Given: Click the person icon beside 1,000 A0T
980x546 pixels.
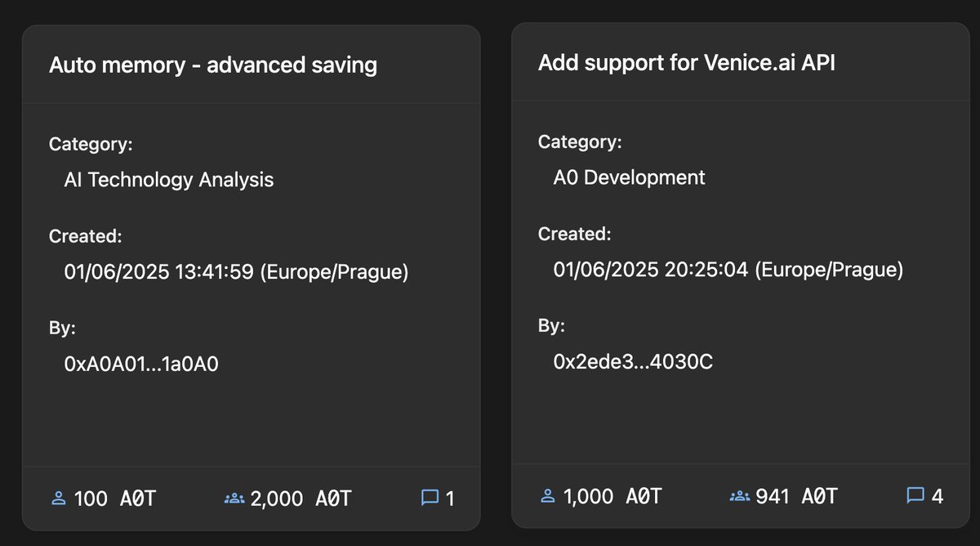Looking at the screenshot, I should coord(548,495).
